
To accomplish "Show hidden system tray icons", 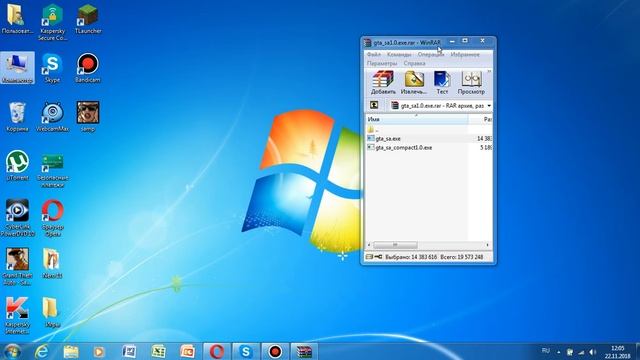I will (x=559, y=352).
